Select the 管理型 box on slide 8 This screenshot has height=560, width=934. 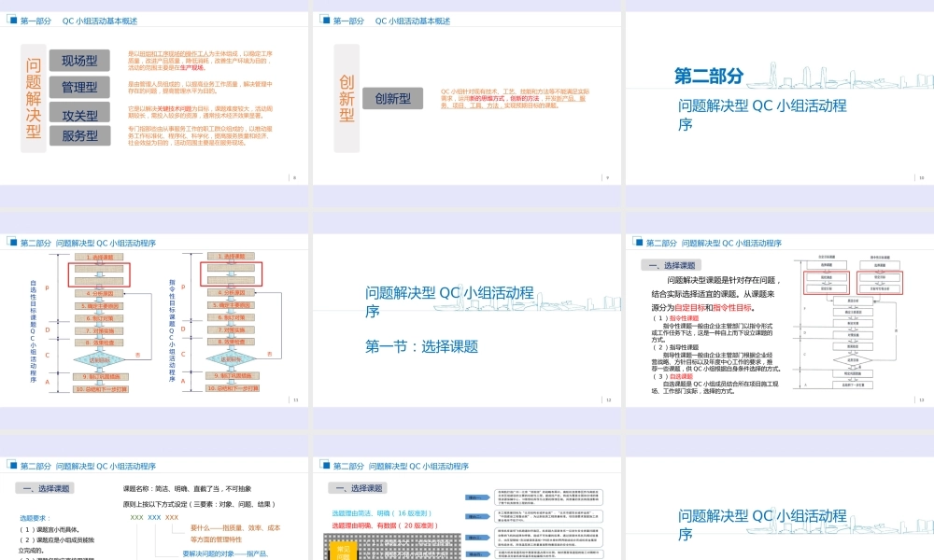point(79,87)
